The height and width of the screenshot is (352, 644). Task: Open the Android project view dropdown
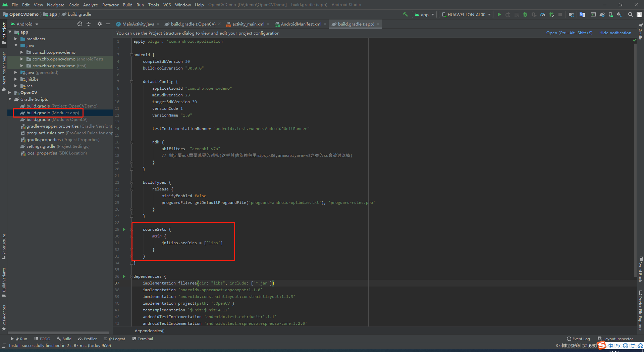pyautogui.click(x=24, y=24)
